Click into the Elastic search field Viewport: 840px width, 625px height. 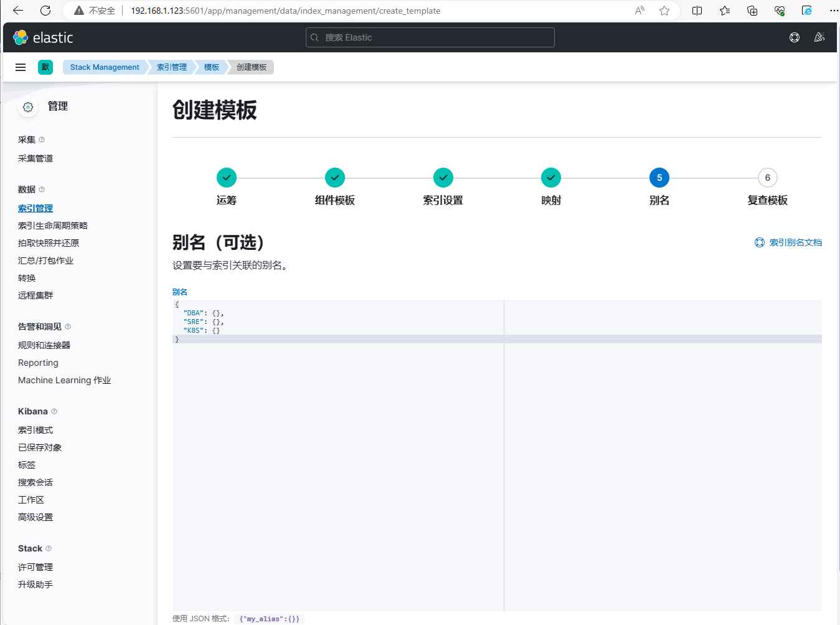pyautogui.click(x=430, y=37)
